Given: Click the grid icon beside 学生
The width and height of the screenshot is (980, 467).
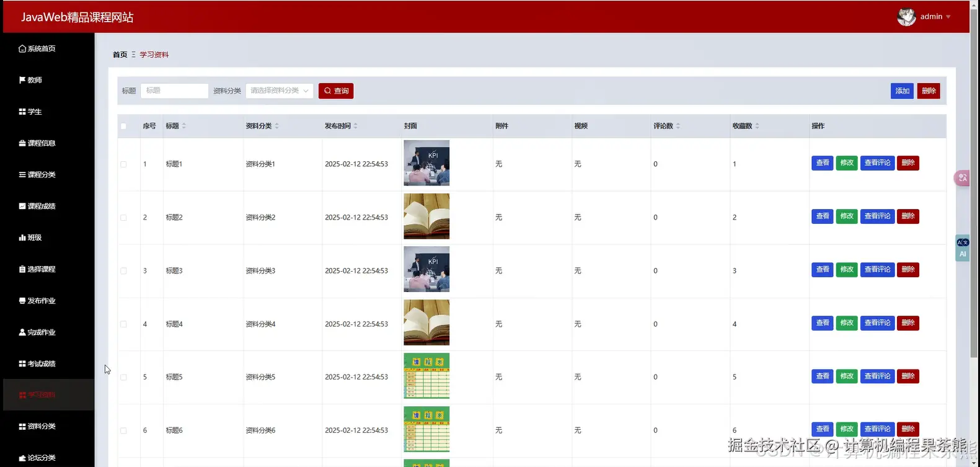Looking at the screenshot, I should (22, 112).
